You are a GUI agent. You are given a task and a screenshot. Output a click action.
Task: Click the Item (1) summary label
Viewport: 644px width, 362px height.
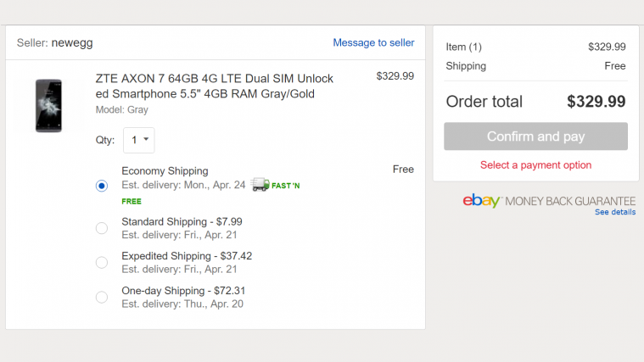pyautogui.click(x=463, y=47)
